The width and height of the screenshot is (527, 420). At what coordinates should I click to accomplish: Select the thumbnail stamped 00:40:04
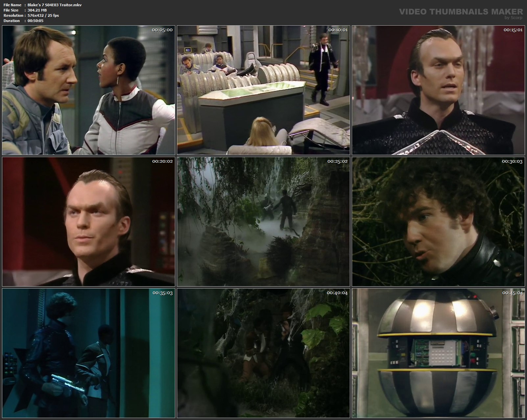[263, 353]
